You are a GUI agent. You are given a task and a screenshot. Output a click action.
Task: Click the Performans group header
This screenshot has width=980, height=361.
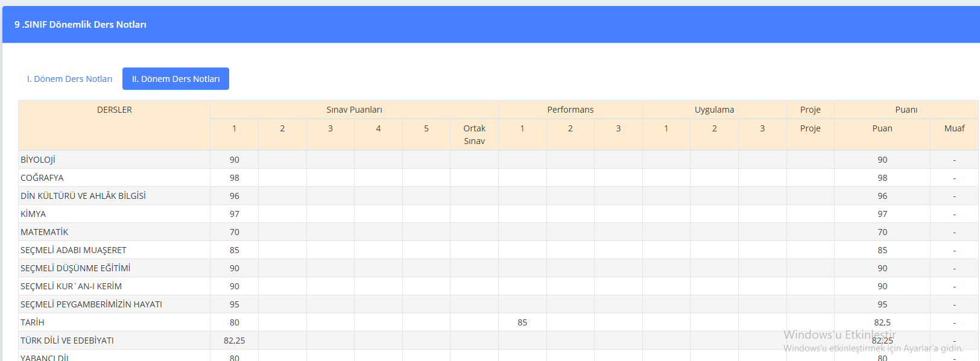[x=570, y=110]
